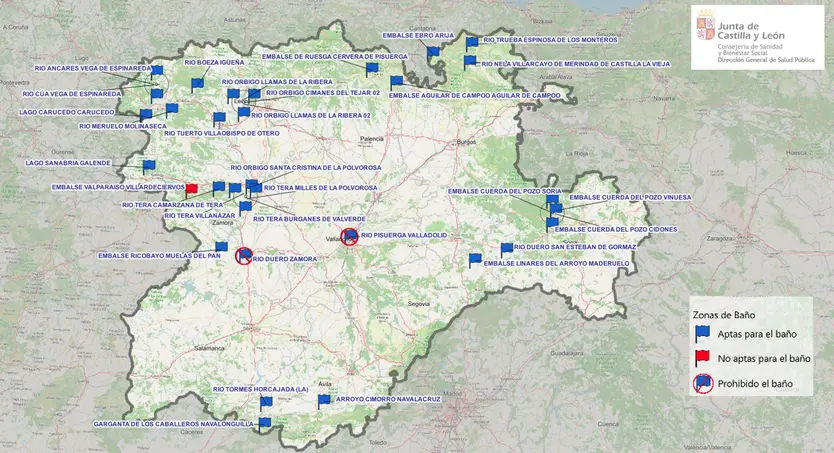
Task: Click the blue flag for Río Duero San Esteban de Gormaz
Action: 506,249
